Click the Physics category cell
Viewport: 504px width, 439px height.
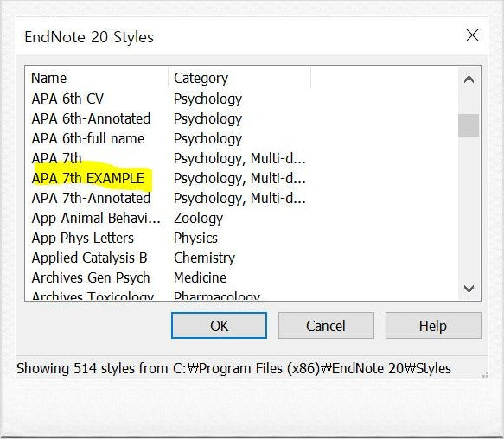click(x=195, y=239)
